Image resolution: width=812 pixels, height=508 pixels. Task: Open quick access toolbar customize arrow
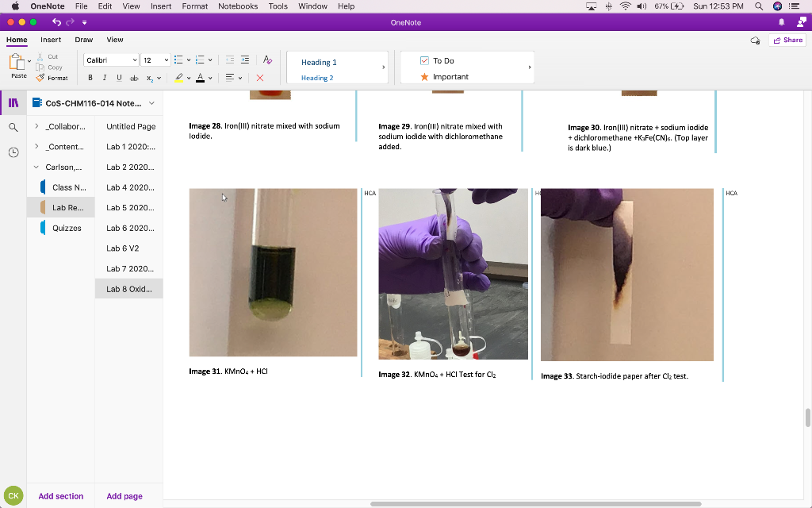[x=84, y=22]
